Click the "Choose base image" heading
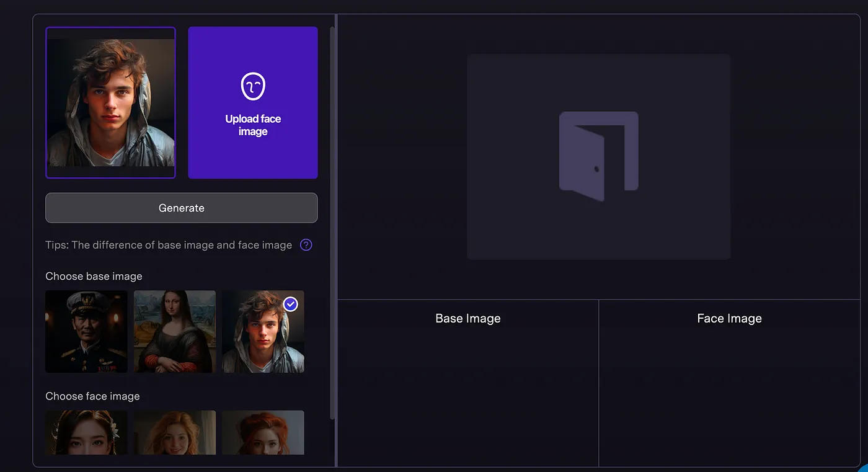This screenshot has height=472, width=868. point(94,276)
